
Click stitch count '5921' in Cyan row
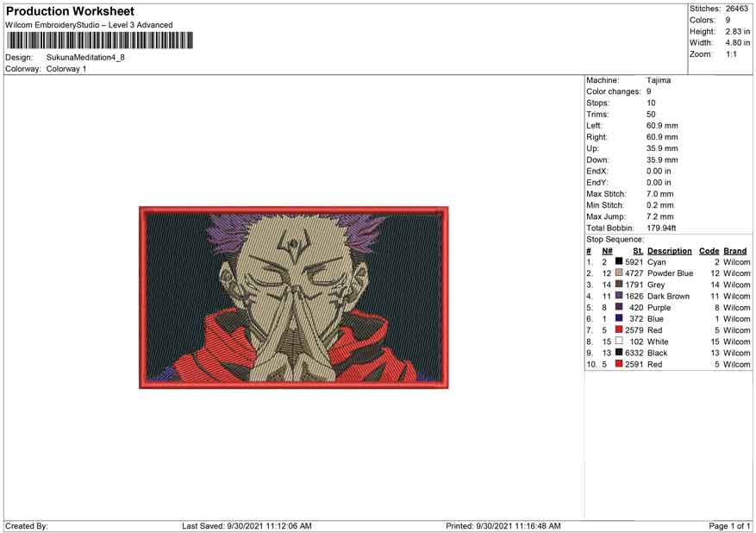[x=634, y=262]
